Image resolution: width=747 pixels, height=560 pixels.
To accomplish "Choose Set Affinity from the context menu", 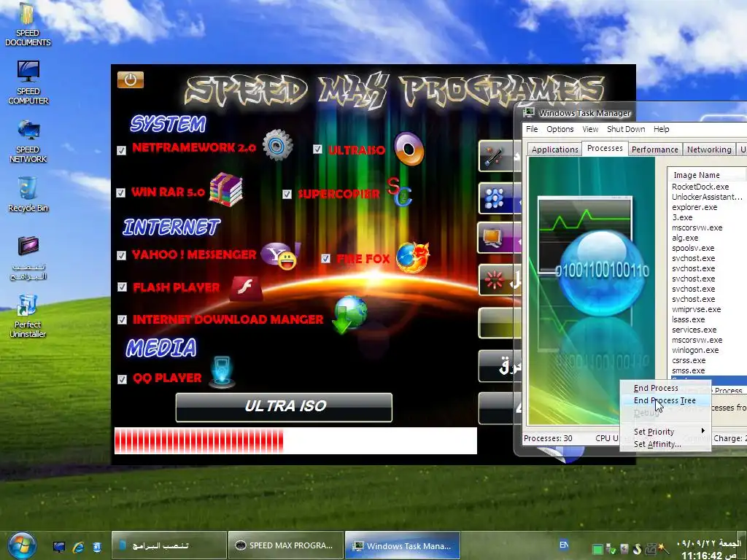I will (665, 444).
